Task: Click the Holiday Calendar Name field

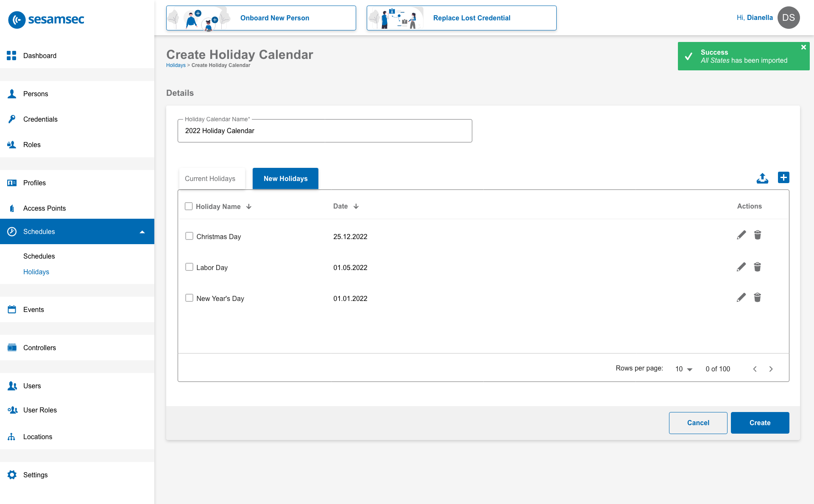Action: coord(325,131)
